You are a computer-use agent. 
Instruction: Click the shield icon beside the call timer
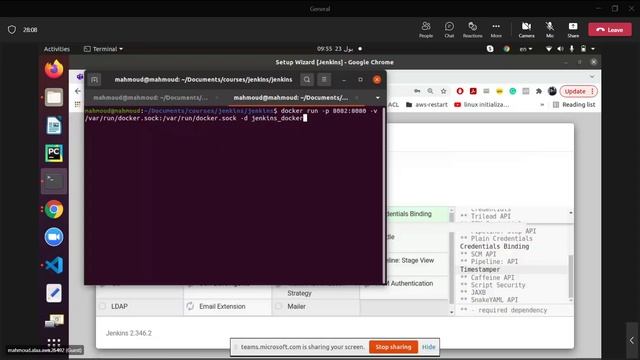pos(12,29)
